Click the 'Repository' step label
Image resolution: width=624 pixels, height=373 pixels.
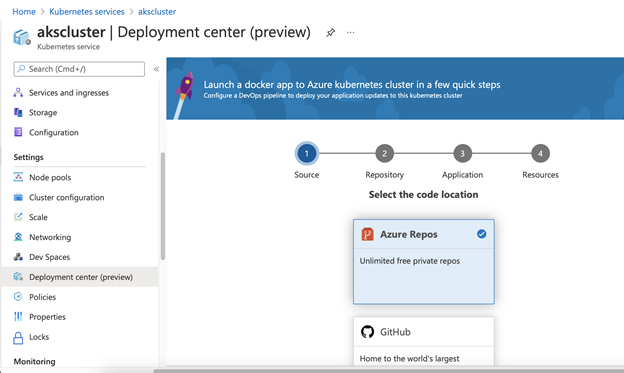384,175
